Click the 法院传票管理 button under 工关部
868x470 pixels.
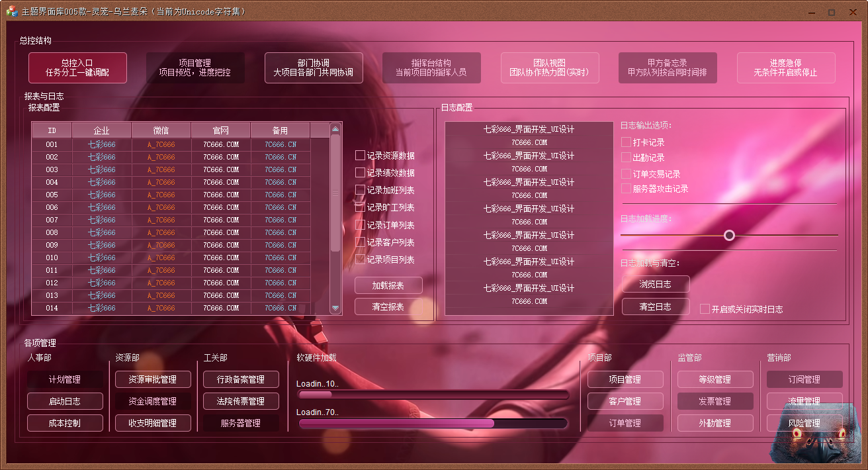point(241,401)
